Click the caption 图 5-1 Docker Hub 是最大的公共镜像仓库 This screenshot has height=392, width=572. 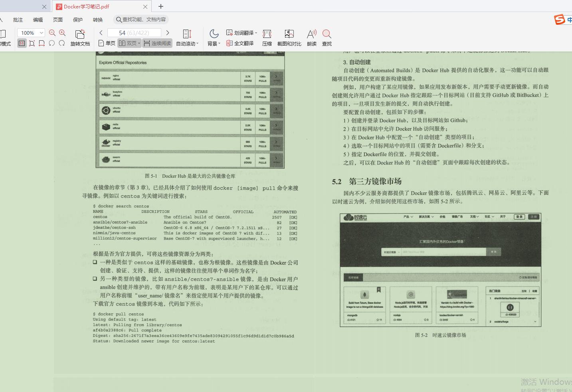pyautogui.click(x=190, y=176)
